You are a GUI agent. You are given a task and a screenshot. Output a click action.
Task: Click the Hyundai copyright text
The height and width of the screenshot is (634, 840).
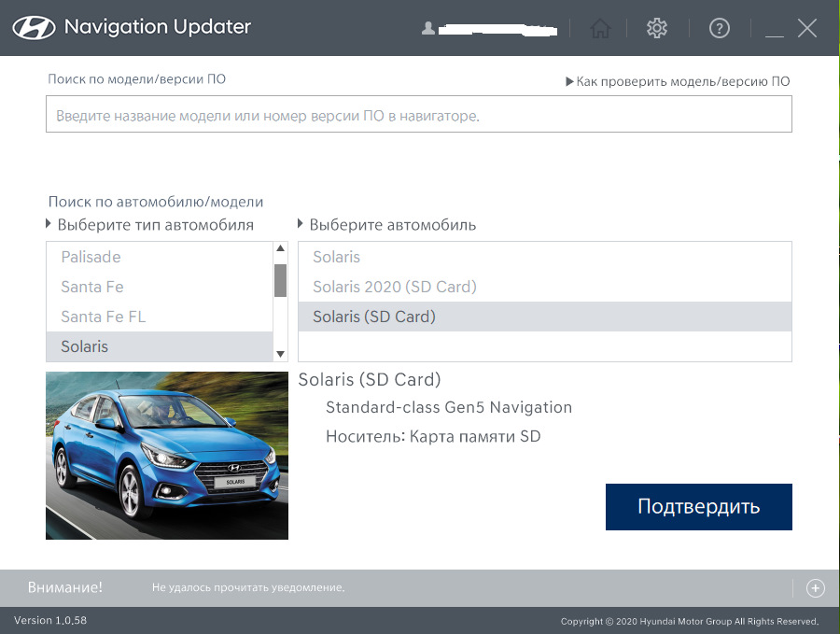point(690,621)
